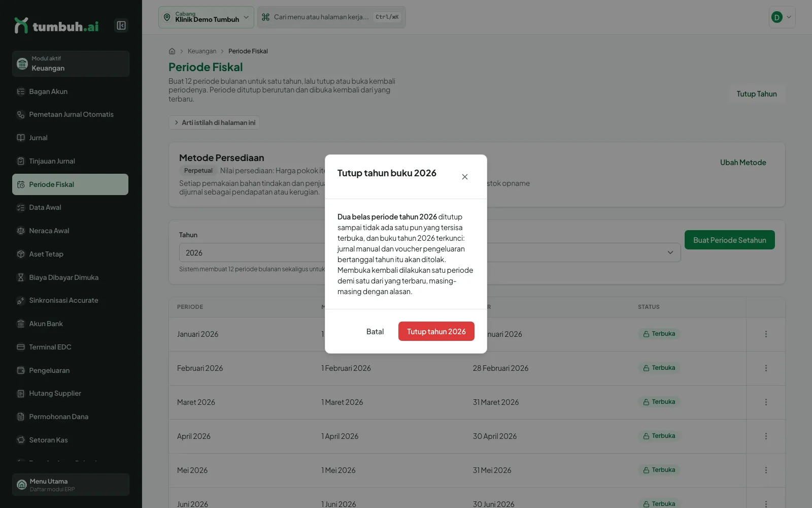Click the Terbuka status badge for Maret 2026
Viewport: 812px width, 508px height.
point(659,402)
